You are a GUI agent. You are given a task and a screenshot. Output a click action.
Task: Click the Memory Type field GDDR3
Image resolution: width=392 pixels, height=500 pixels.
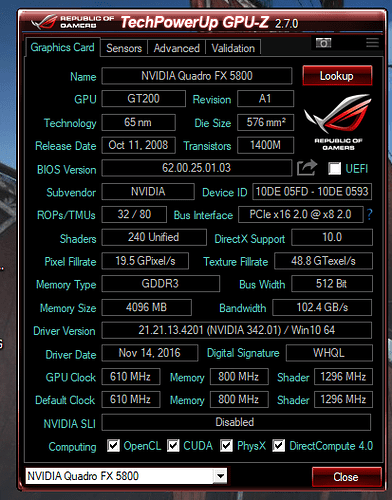point(161,284)
